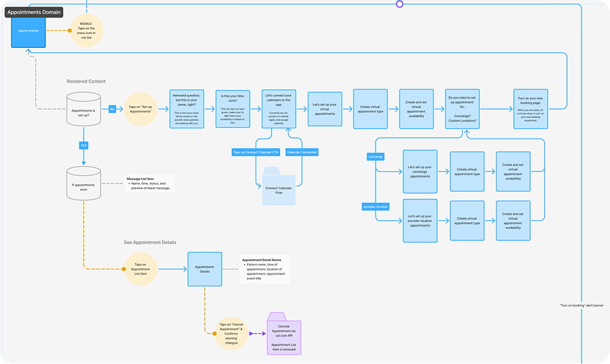The width and height of the screenshot is (610, 364).
Task: Select the purple circle connector on top line
Action: [x=400, y=4]
